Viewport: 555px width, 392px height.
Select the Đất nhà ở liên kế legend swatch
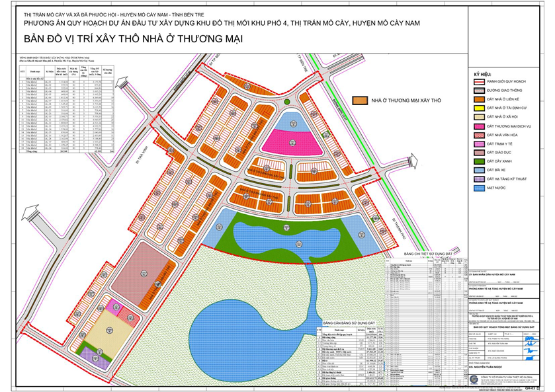478,98
